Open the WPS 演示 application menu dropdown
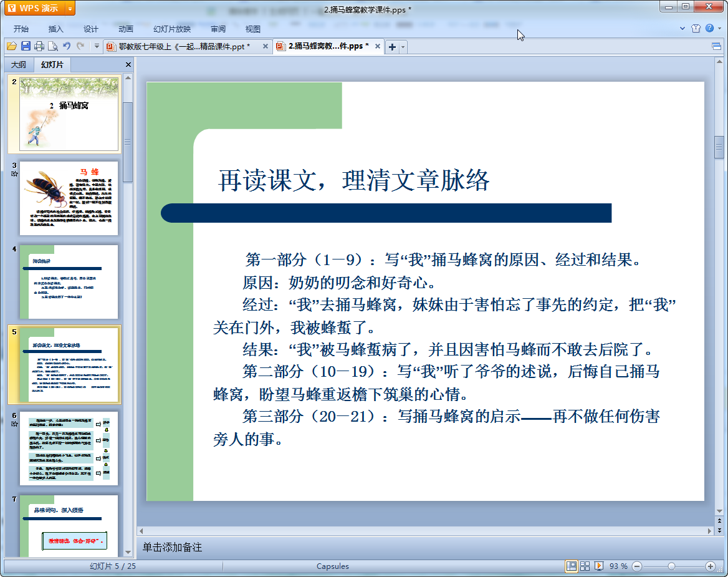 [x=70, y=8]
